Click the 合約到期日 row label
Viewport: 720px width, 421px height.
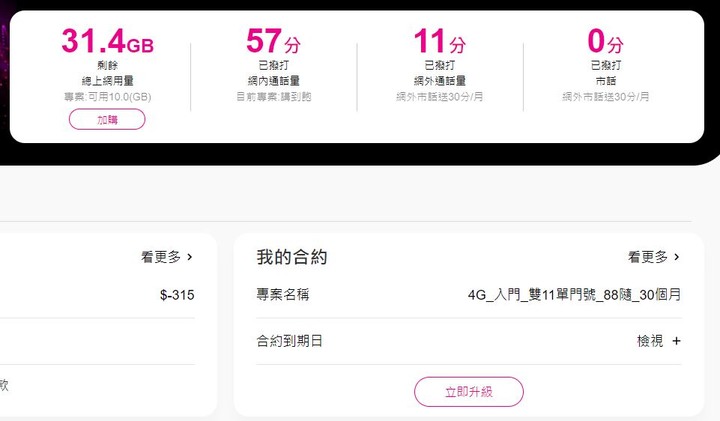click(x=289, y=341)
